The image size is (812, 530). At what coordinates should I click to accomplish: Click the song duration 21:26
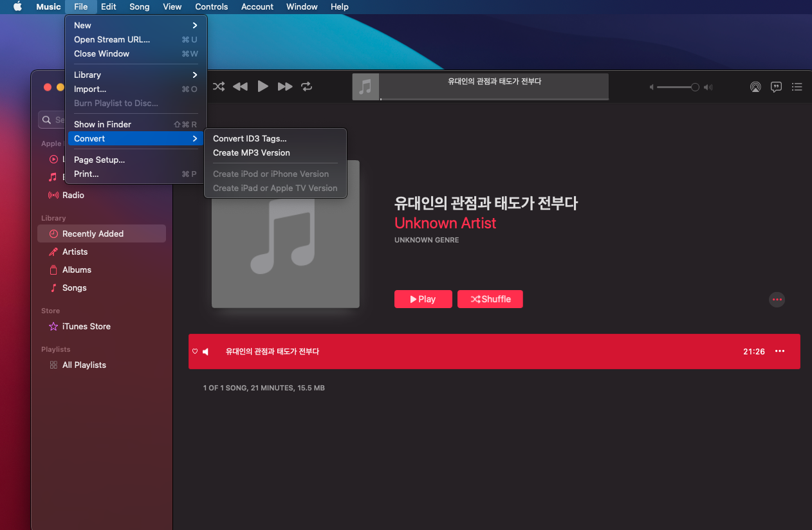coord(754,351)
